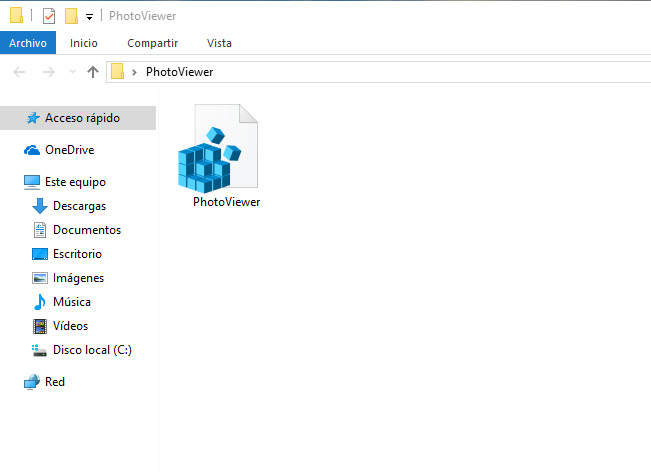651x472 pixels.
Task: Open the Archivo ribbon tab
Action: pyautogui.click(x=28, y=43)
